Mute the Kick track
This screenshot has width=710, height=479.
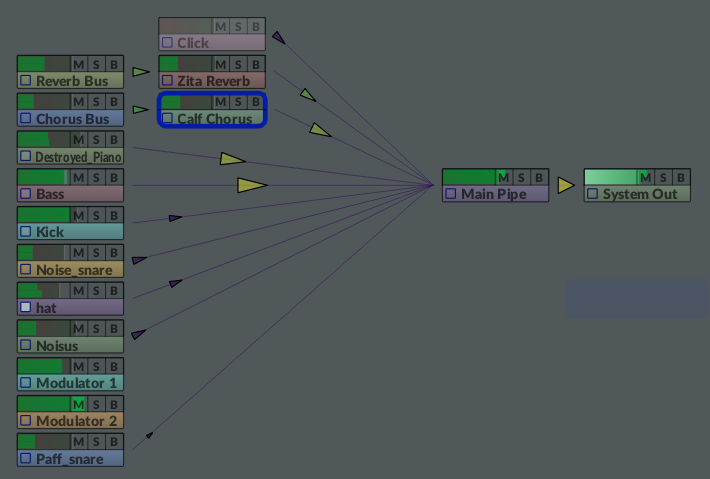(x=78, y=215)
